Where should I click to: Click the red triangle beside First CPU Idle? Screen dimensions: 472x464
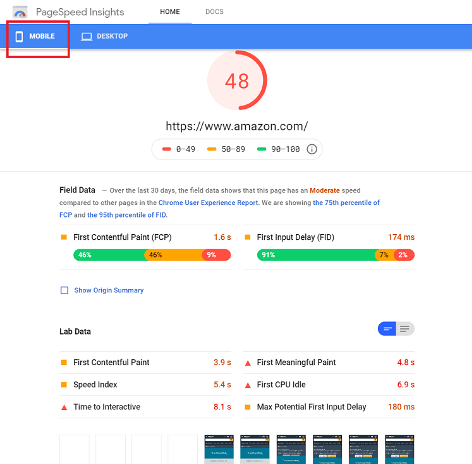(248, 385)
